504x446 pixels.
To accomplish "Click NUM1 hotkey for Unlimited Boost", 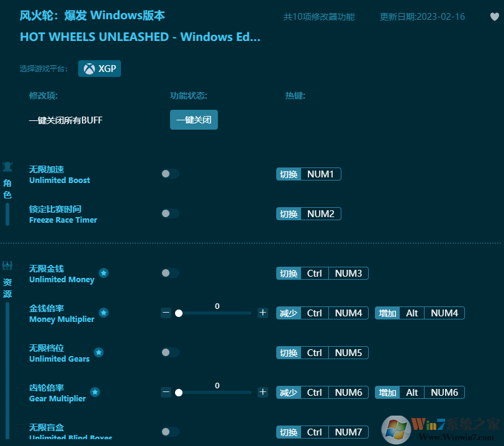I will (x=320, y=174).
